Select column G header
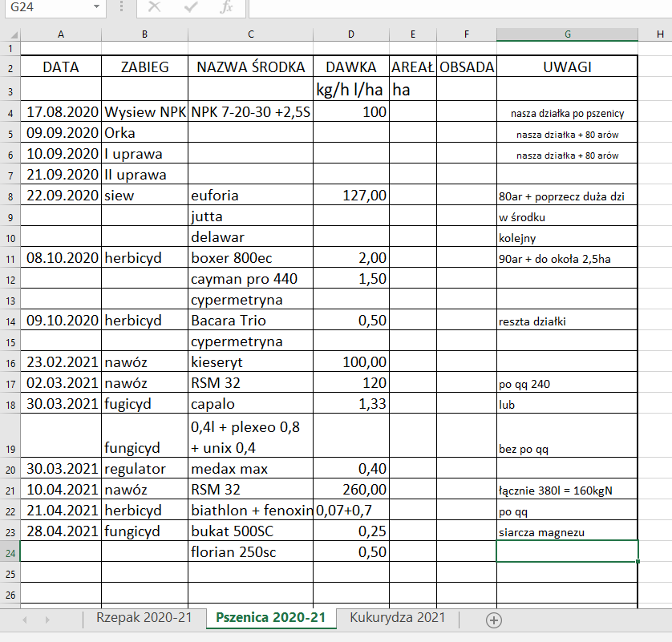 [567, 34]
